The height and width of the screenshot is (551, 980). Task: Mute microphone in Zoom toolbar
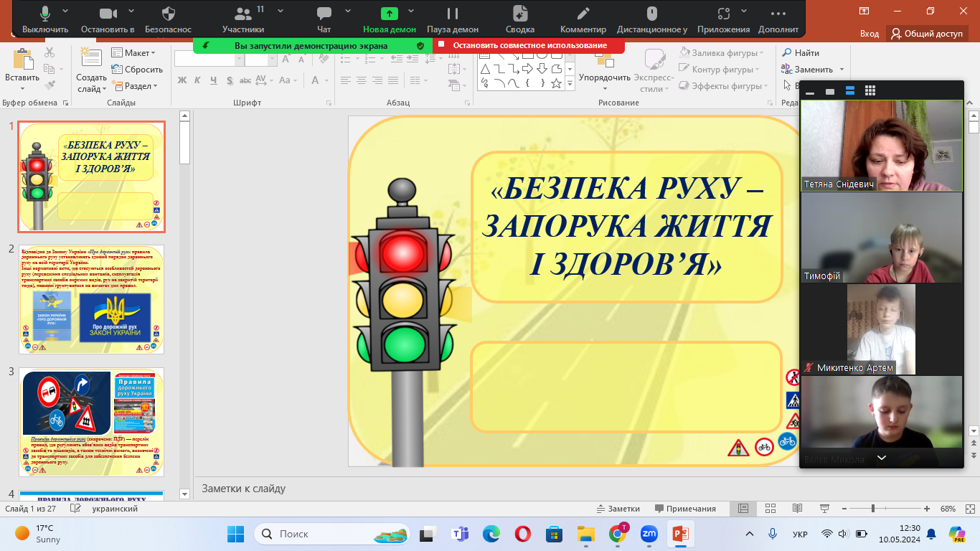point(45,19)
